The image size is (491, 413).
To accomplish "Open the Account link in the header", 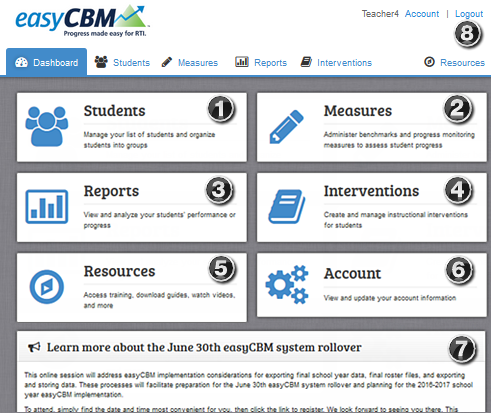I will click(422, 14).
